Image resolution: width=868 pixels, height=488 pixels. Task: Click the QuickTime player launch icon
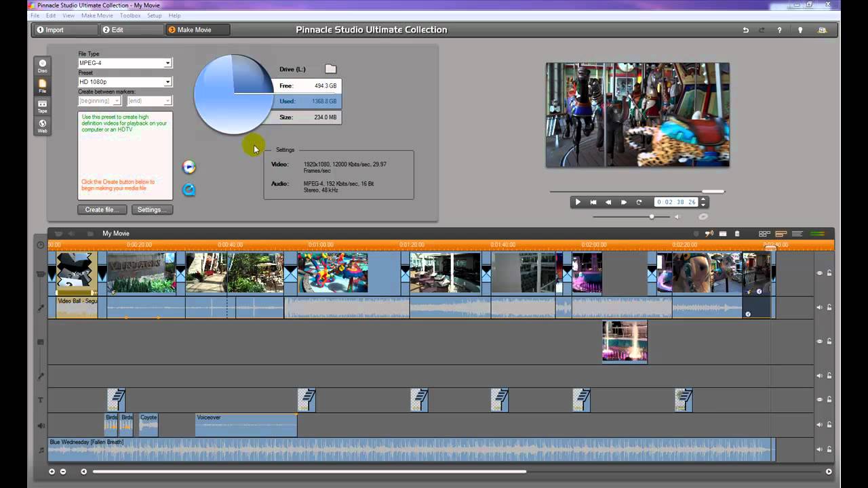tap(189, 190)
